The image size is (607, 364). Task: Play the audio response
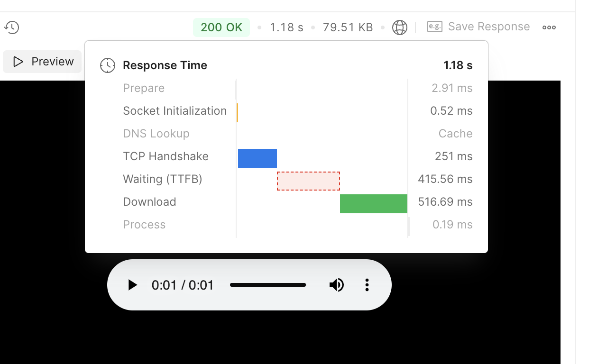tap(132, 285)
